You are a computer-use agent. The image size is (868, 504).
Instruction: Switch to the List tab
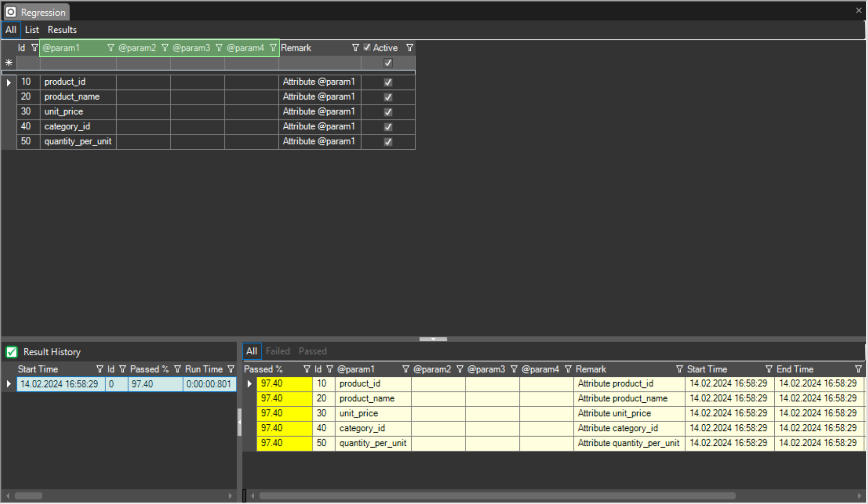(31, 30)
